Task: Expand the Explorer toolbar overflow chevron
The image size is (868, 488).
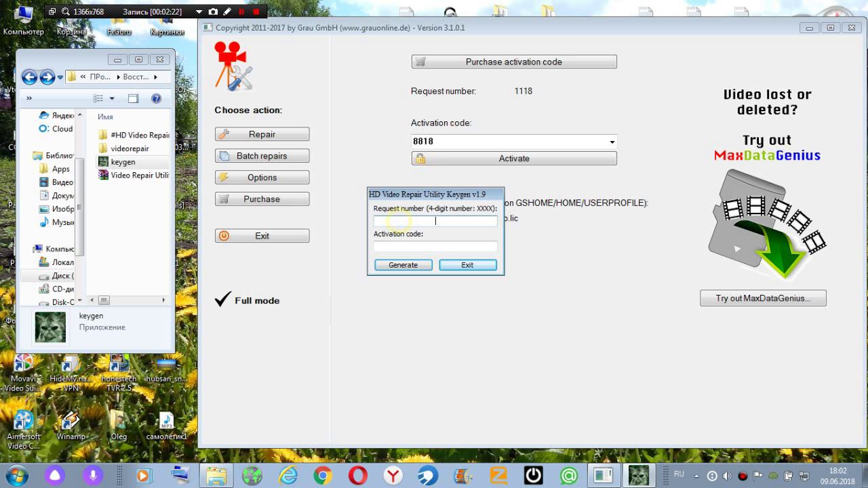Action: click(29, 98)
